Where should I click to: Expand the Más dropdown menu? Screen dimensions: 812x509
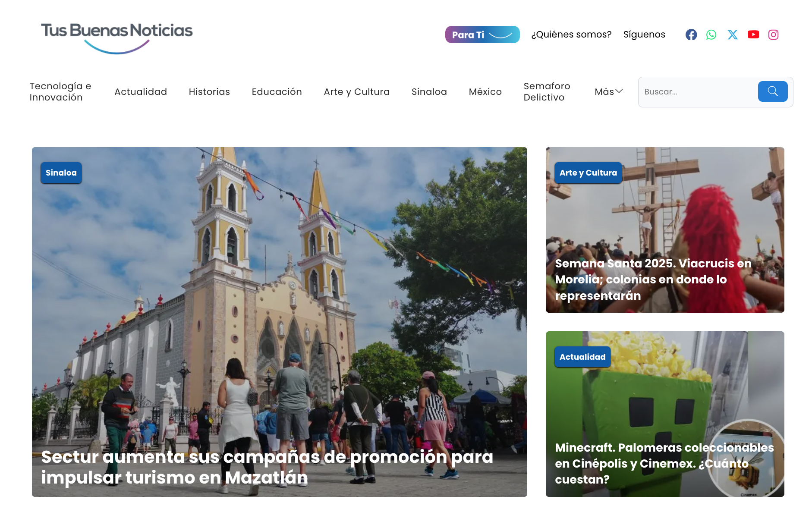click(608, 91)
